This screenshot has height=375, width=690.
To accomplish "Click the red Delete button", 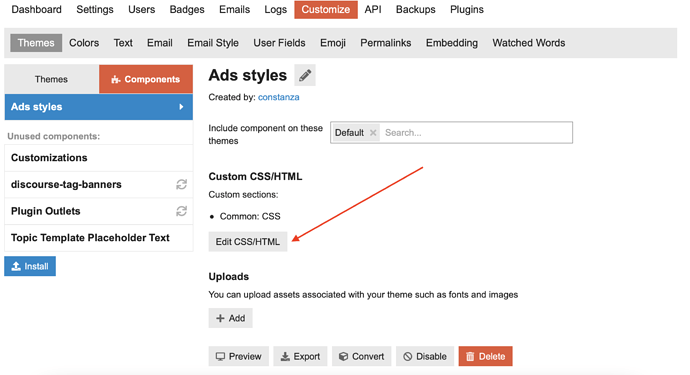I will pyautogui.click(x=485, y=357).
